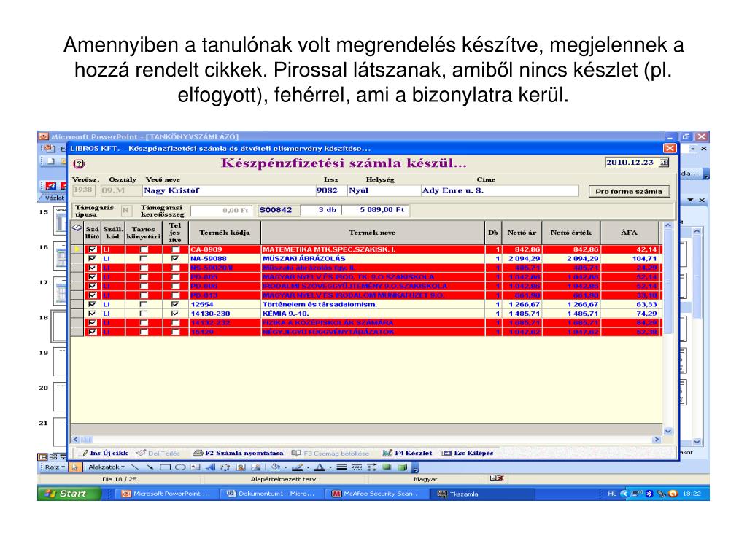Click the Pro forma számla button
Screen dimensions: 747x560
click(629, 192)
